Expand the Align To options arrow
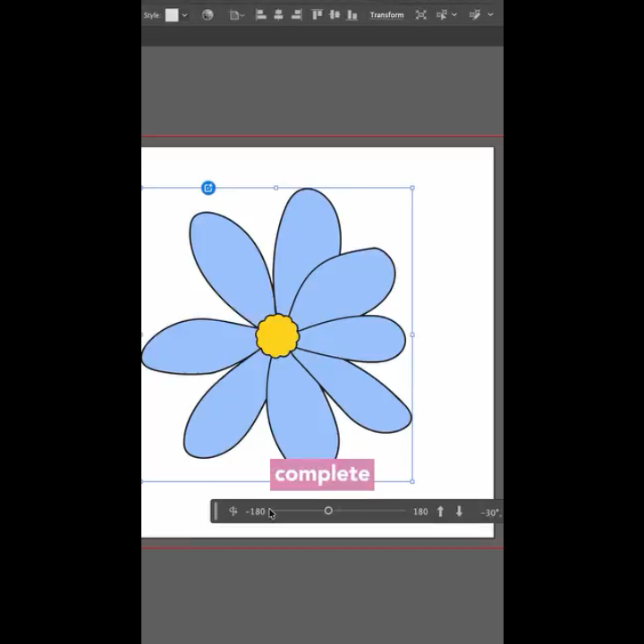The image size is (644, 644). pyautogui.click(x=242, y=15)
